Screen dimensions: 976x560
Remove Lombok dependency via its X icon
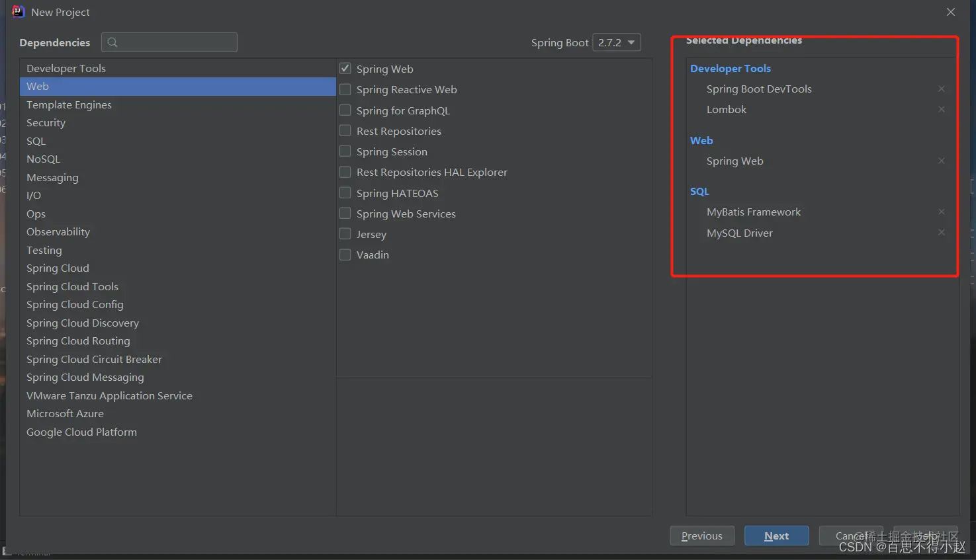941,109
